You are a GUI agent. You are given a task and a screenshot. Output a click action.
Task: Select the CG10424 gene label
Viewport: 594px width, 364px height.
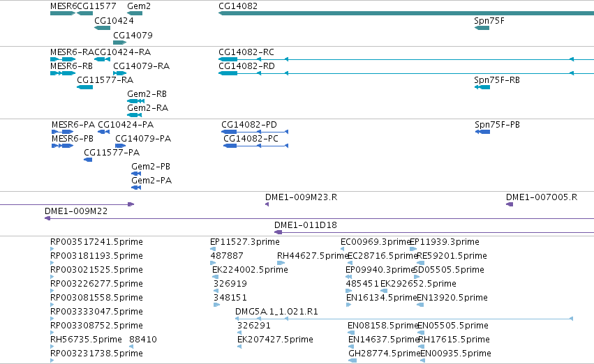114,20
